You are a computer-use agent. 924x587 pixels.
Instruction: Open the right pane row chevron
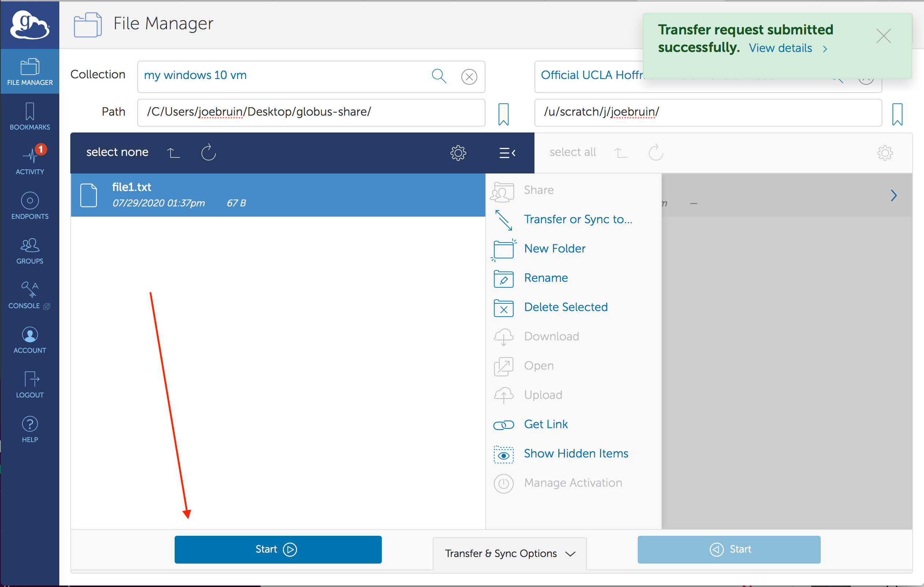pyautogui.click(x=893, y=195)
